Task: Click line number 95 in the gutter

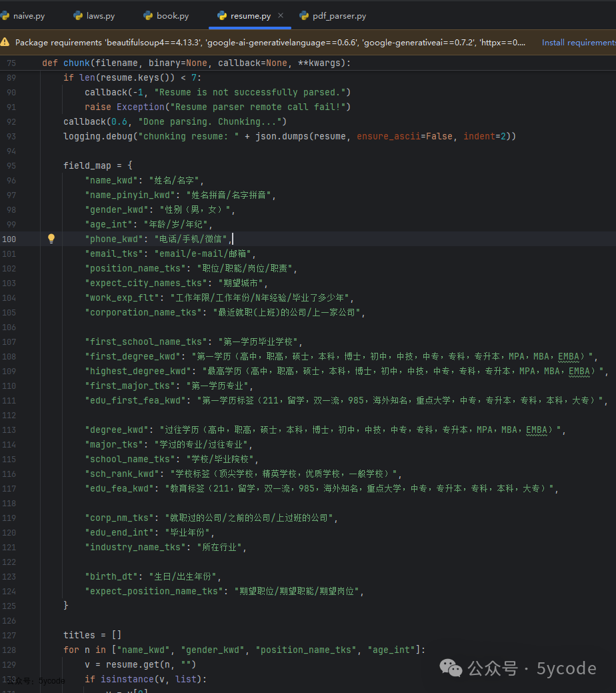Action: 11,165
